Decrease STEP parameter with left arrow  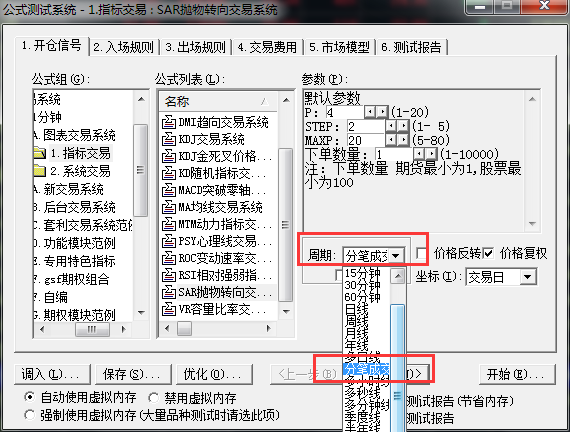tap(391, 126)
